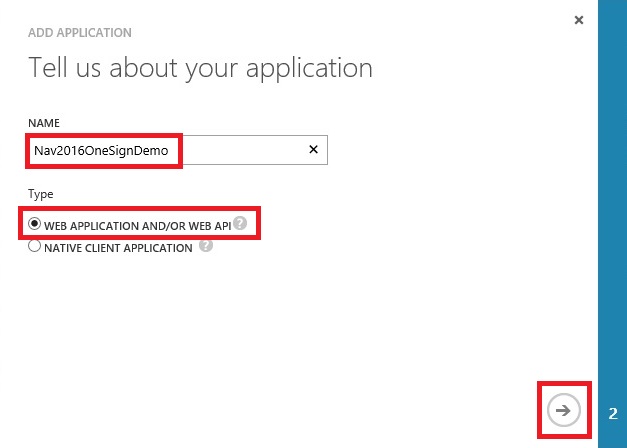Clear the name field using the X icon

312,150
